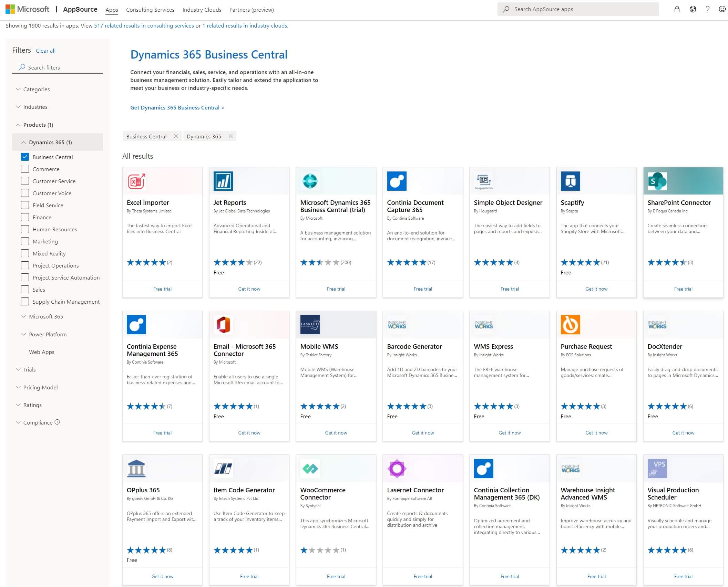The height and width of the screenshot is (587, 728).
Task: Open the Email - Microsoft 365 Connector Office icon
Action: (223, 325)
